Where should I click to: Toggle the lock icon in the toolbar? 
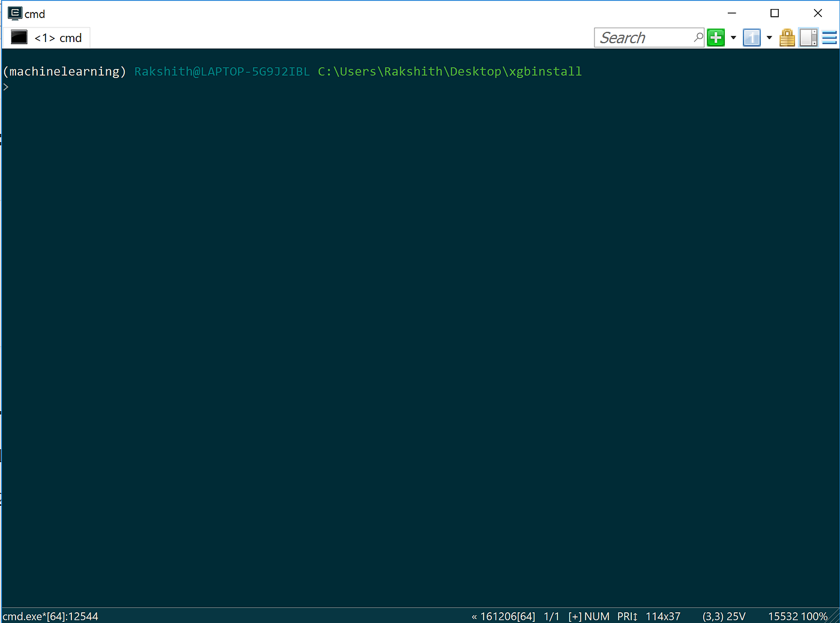click(x=787, y=38)
